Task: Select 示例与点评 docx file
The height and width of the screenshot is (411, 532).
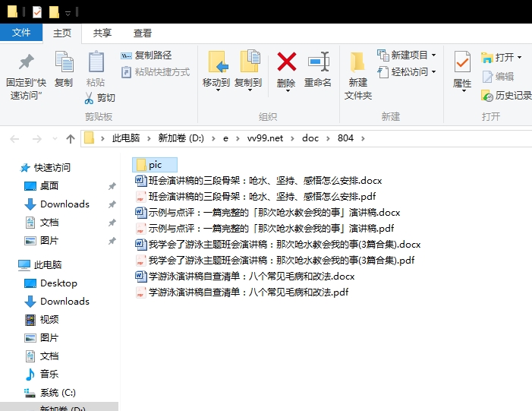Action: click(x=268, y=212)
